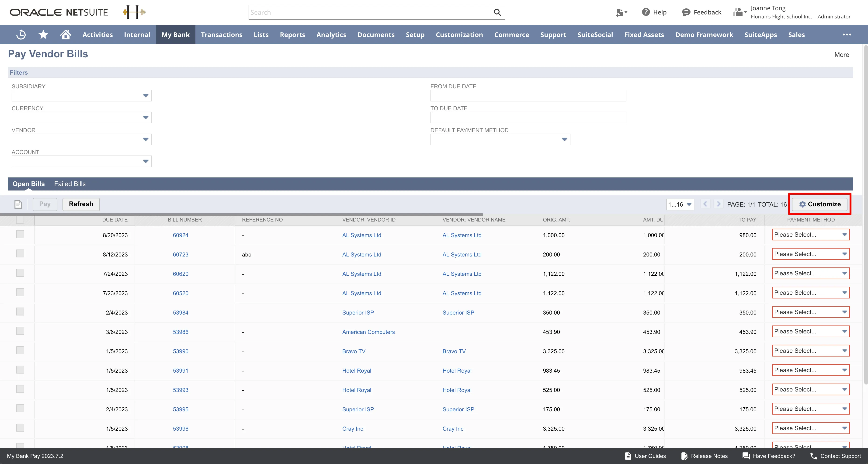Check the box for bill 53986

20,331
